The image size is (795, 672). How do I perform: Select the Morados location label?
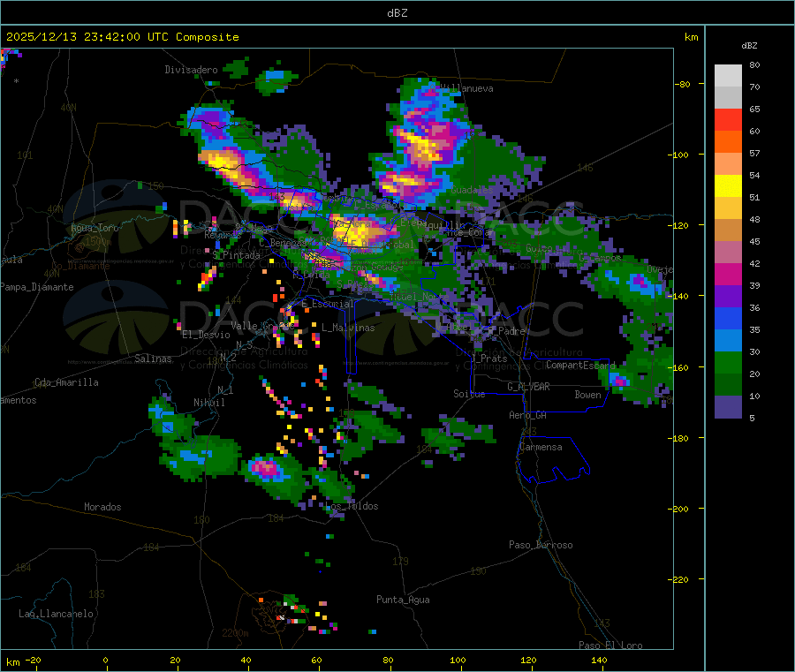pos(102,507)
